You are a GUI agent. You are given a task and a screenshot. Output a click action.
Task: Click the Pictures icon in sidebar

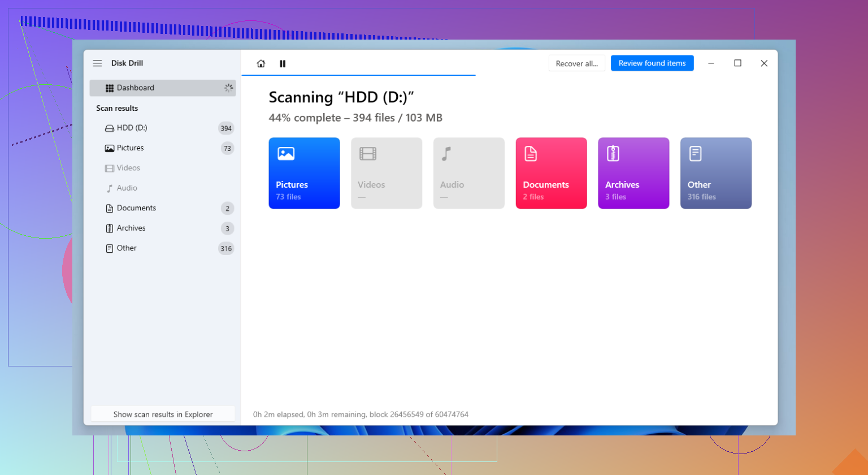[x=110, y=148]
